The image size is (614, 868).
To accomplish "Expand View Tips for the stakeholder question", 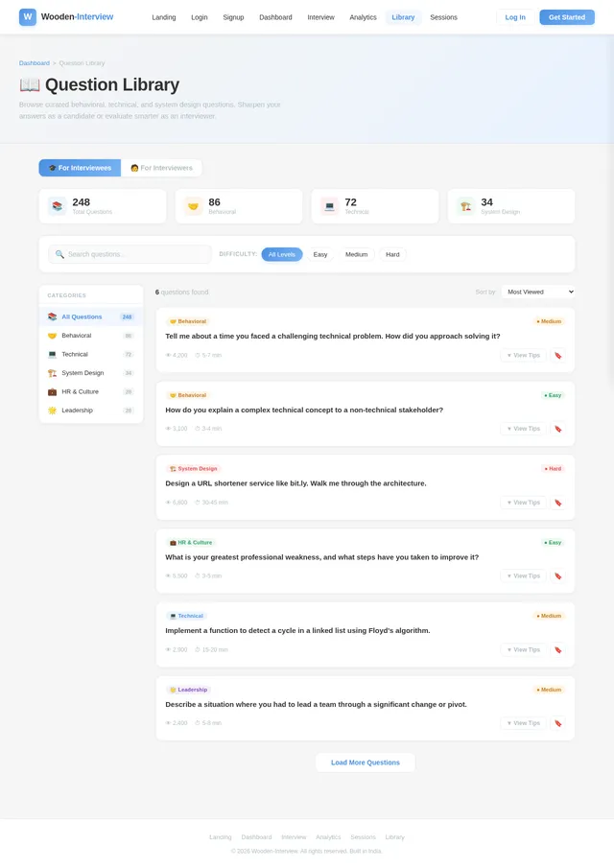I will point(523,429).
